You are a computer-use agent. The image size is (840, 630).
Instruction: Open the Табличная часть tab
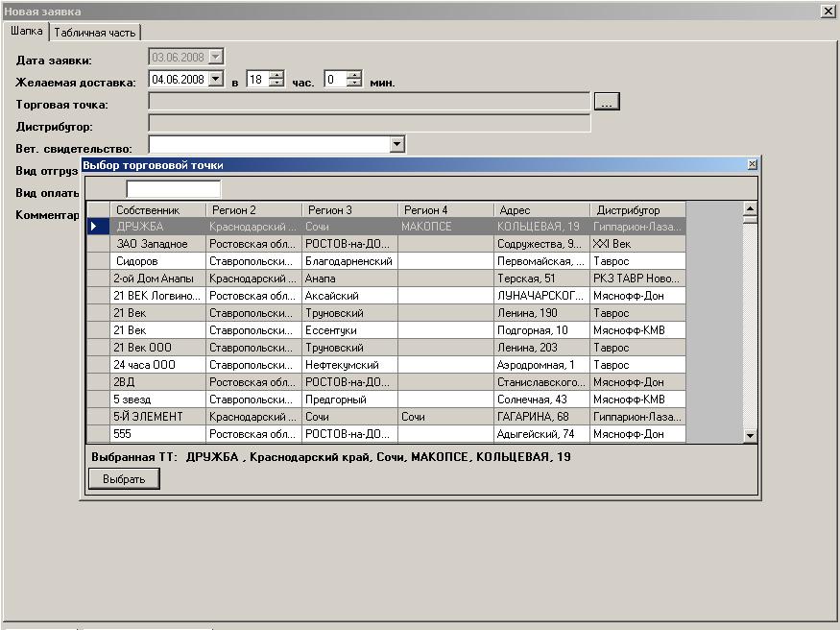coord(95,33)
